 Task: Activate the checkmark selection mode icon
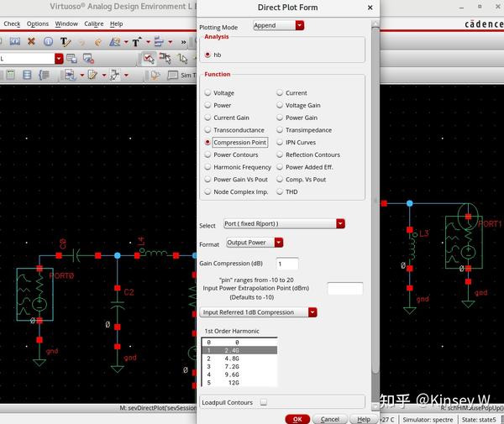click(x=148, y=59)
